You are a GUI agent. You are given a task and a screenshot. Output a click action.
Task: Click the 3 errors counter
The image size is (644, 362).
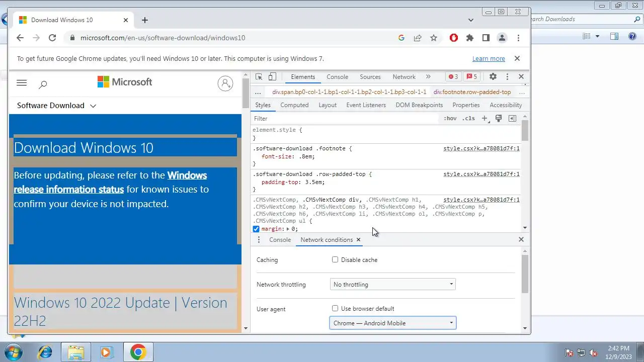(453, 77)
